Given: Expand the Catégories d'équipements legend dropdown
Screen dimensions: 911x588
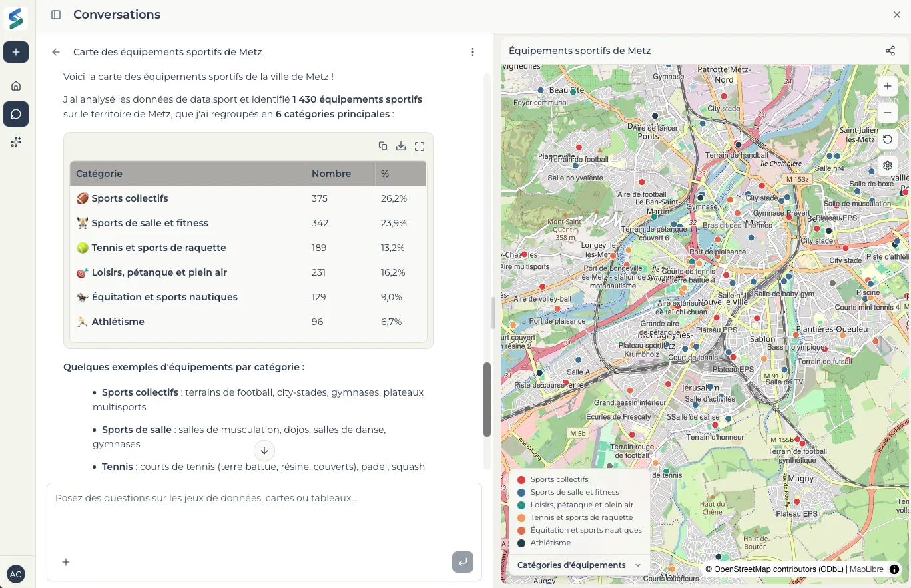Looking at the screenshot, I should [579, 565].
